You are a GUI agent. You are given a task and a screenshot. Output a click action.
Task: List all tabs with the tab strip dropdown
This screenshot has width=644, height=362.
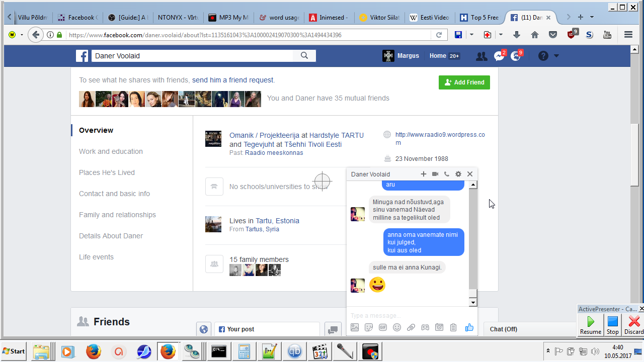point(592,17)
